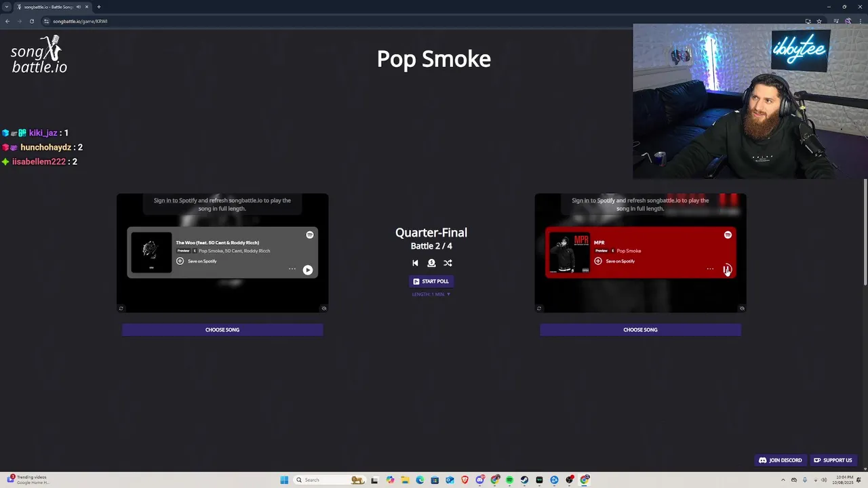This screenshot has height=488, width=868.
Task: Open the Trending videos widget
Action: 27,480
